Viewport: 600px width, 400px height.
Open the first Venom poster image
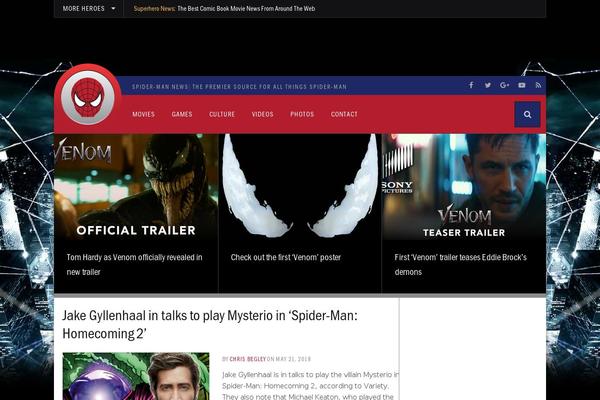pyautogui.click(x=300, y=187)
